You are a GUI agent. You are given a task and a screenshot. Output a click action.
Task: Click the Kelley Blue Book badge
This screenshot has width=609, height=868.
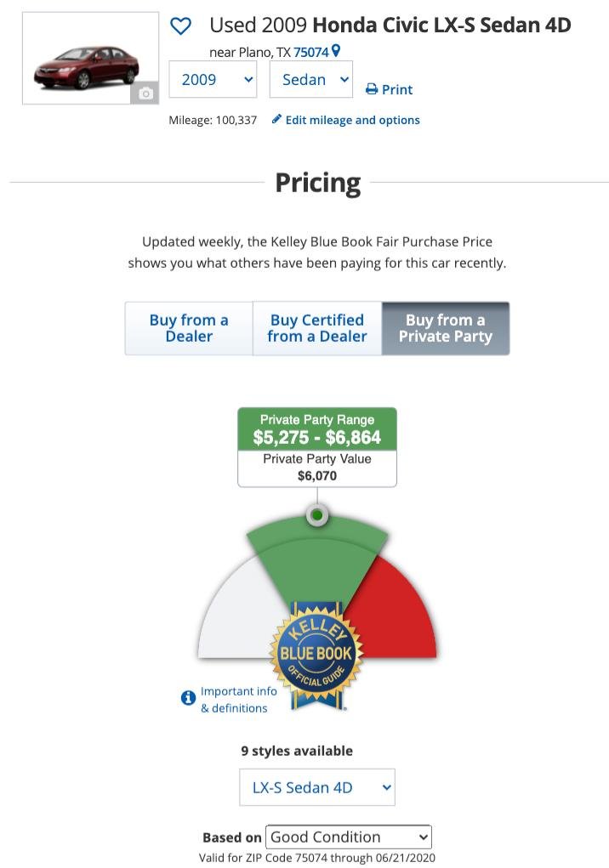tap(316, 655)
